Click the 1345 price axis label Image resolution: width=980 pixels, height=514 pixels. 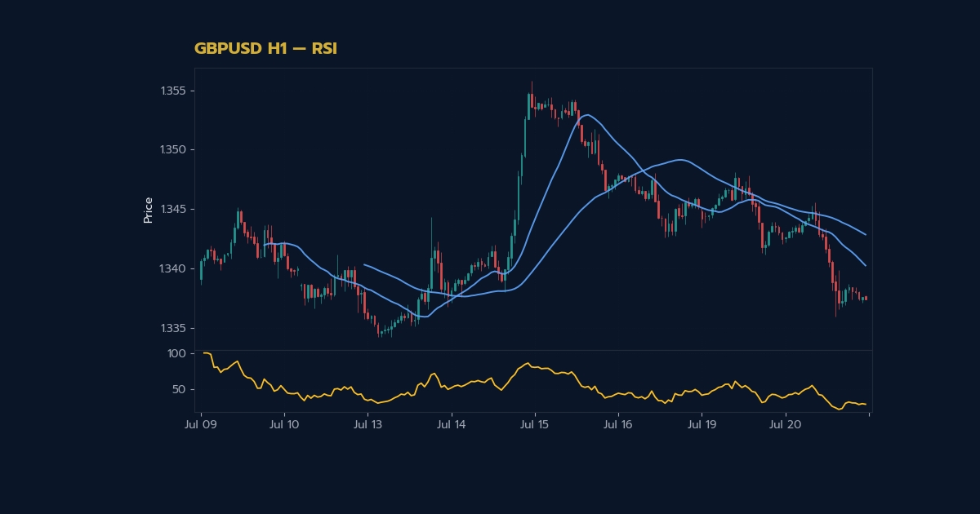click(x=172, y=210)
